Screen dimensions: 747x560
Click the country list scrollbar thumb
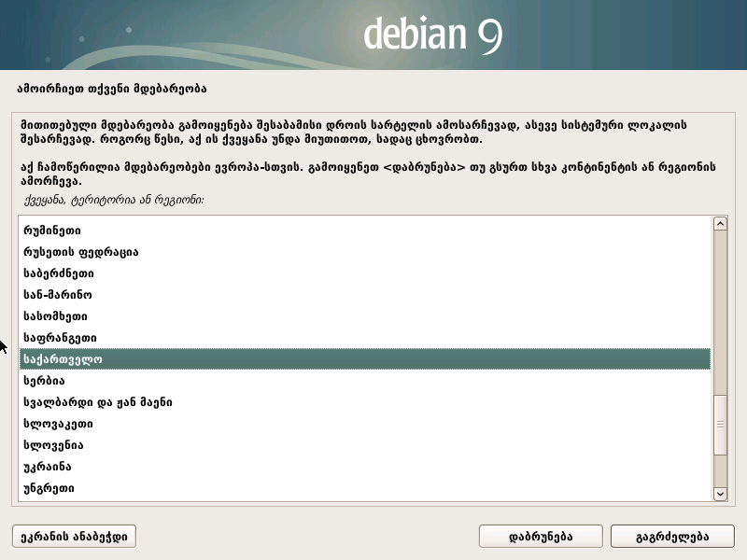(720, 425)
